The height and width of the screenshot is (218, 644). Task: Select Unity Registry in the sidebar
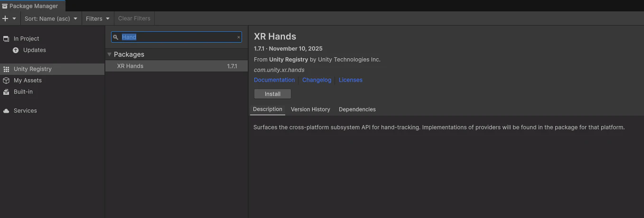(x=52, y=69)
